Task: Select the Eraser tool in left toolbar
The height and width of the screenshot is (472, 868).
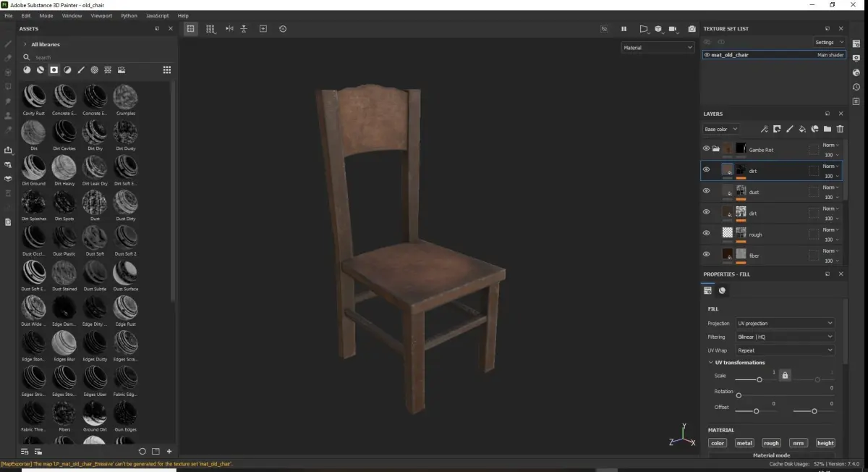Action: (x=8, y=58)
